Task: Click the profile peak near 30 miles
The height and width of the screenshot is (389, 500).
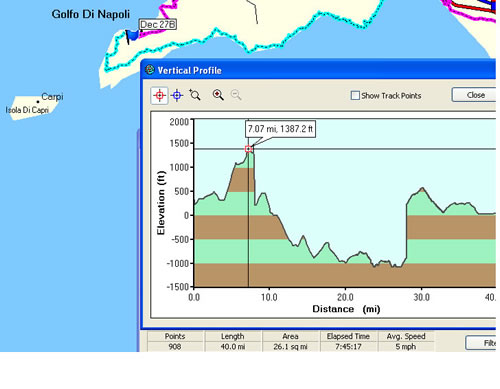Action: click(422, 188)
